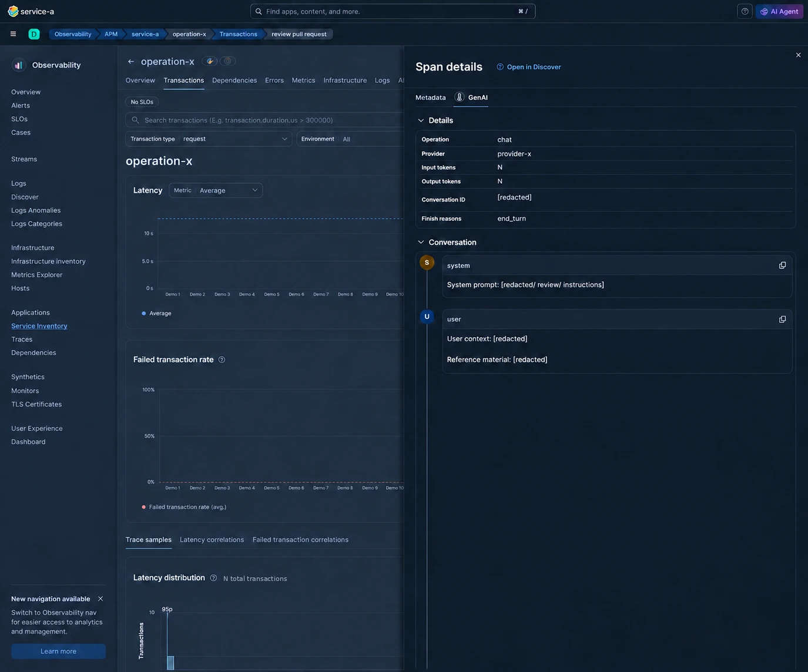Click APM breadcrumb

coord(111,34)
